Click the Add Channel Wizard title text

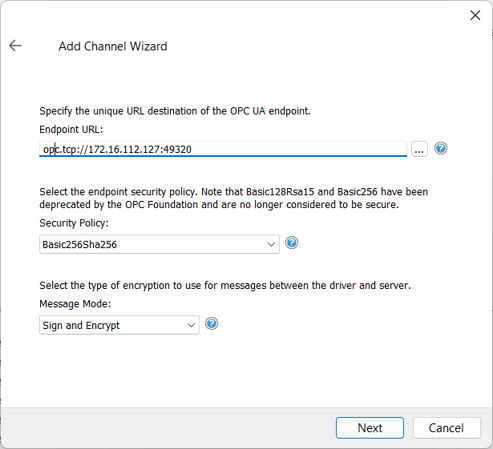(x=113, y=46)
